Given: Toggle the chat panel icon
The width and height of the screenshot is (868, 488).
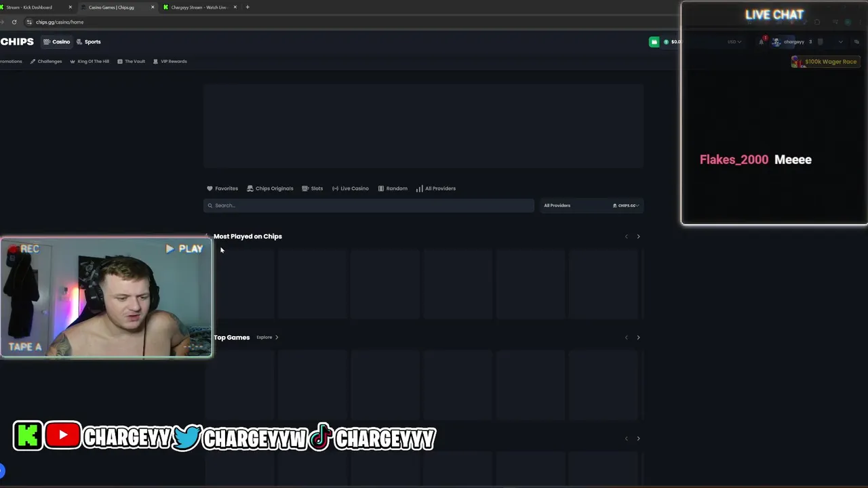Looking at the screenshot, I should coord(856,42).
